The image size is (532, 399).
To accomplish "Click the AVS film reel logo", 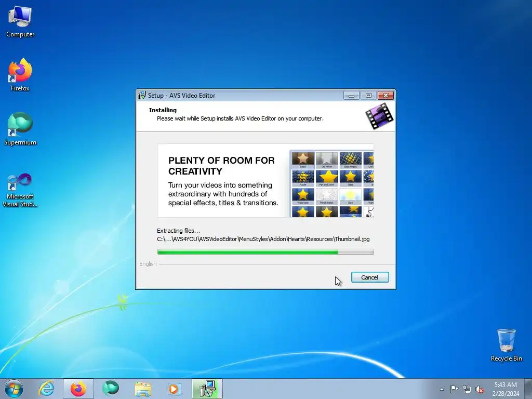I will point(379,116).
